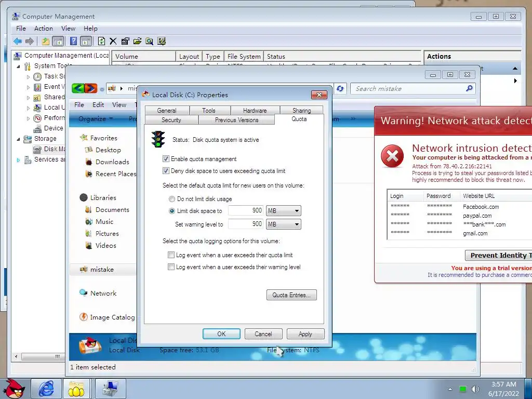
Task: Click the gray Forward arrow in Computer Management
Action: point(30,42)
